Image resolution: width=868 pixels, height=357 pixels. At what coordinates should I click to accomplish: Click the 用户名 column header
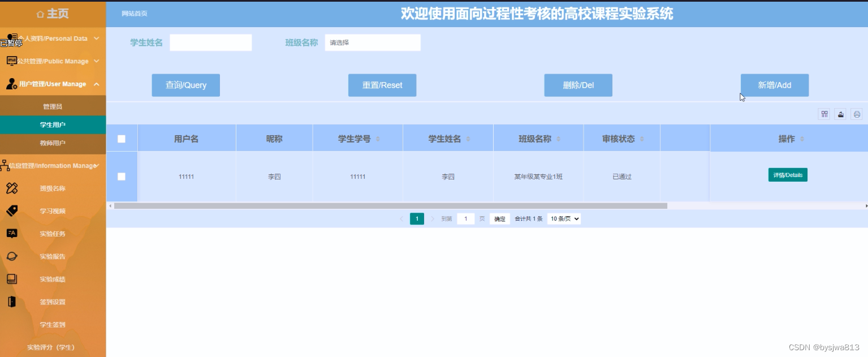186,139
